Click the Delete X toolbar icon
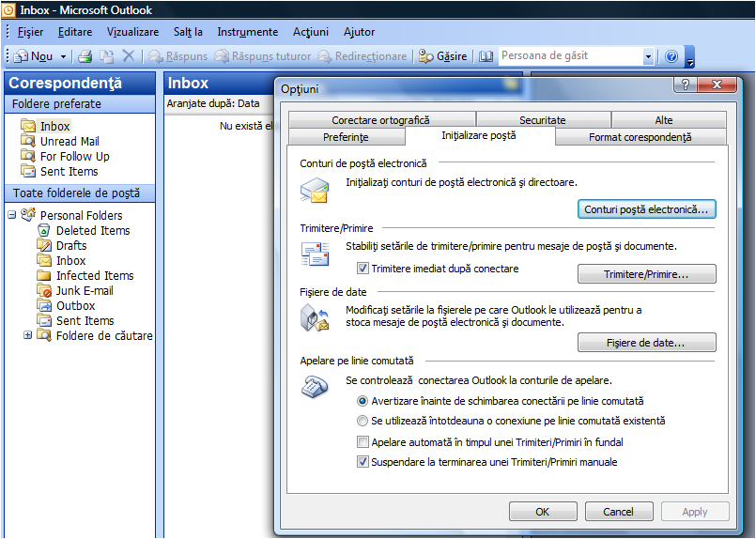756x539 pixels. tap(129, 56)
